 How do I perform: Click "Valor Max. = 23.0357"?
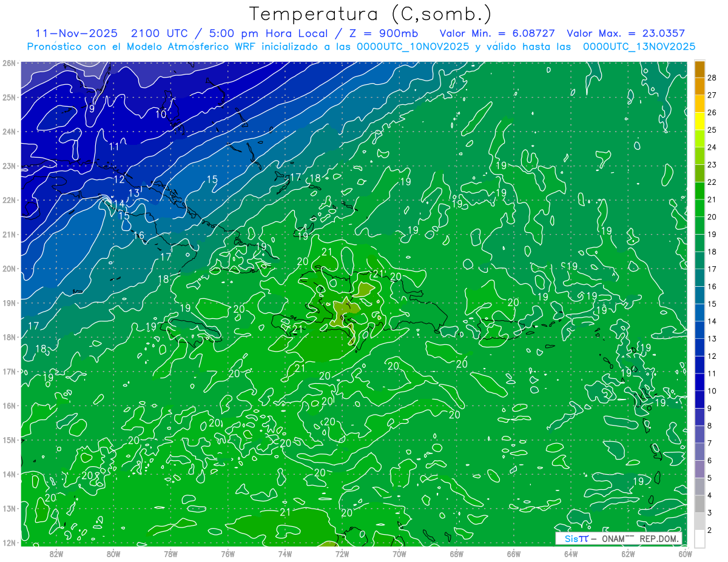click(x=625, y=33)
